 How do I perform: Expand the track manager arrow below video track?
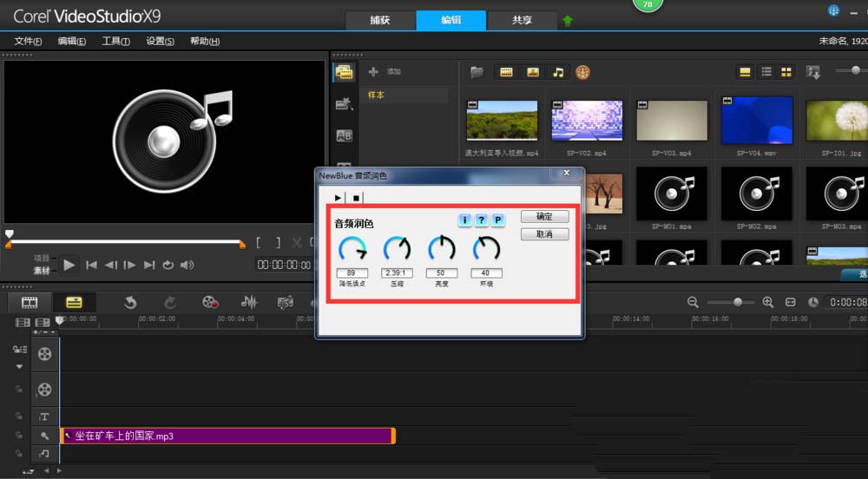click(x=18, y=366)
